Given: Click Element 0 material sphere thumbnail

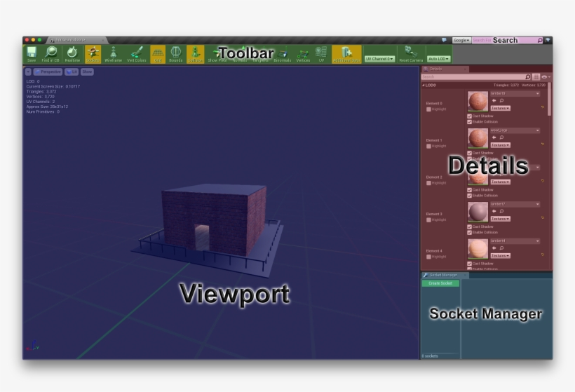Looking at the screenshot, I should coord(478,101).
